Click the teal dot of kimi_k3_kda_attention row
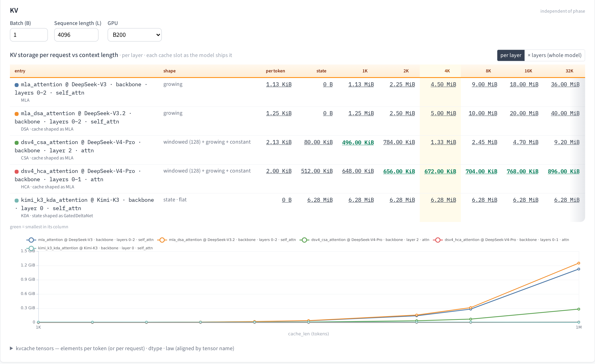595x364 pixels. coord(17,200)
